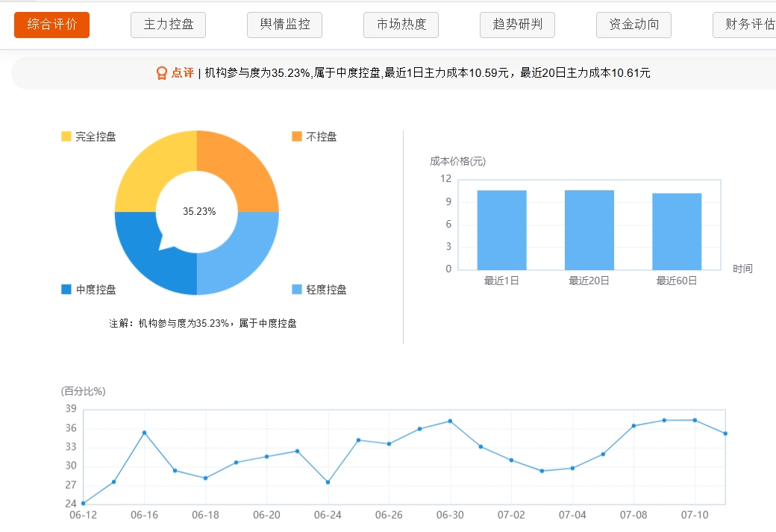The width and height of the screenshot is (776, 532).
Task: Click the 07-08 line chart data point
Action: tap(633, 425)
